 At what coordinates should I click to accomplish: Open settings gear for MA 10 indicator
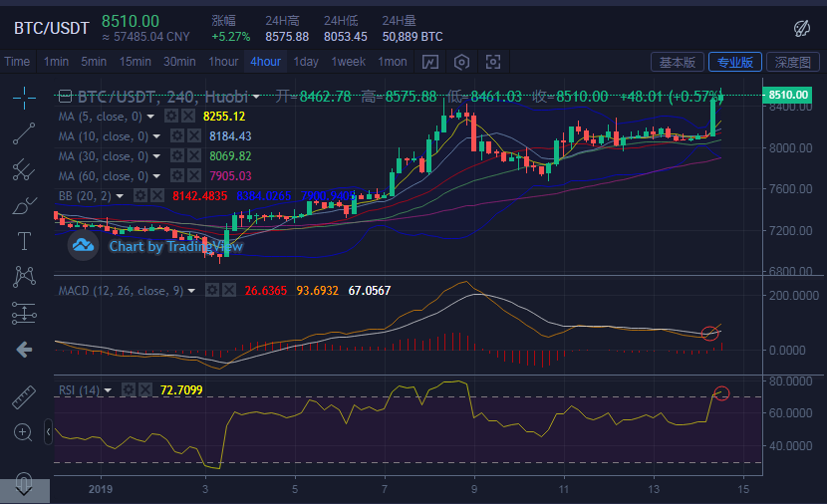click(177, 136)
